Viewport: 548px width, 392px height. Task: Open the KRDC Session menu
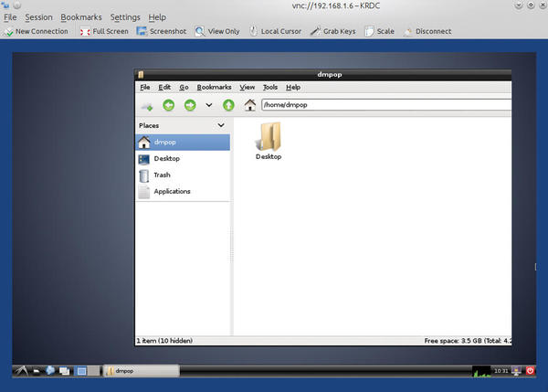coord(38,17)
